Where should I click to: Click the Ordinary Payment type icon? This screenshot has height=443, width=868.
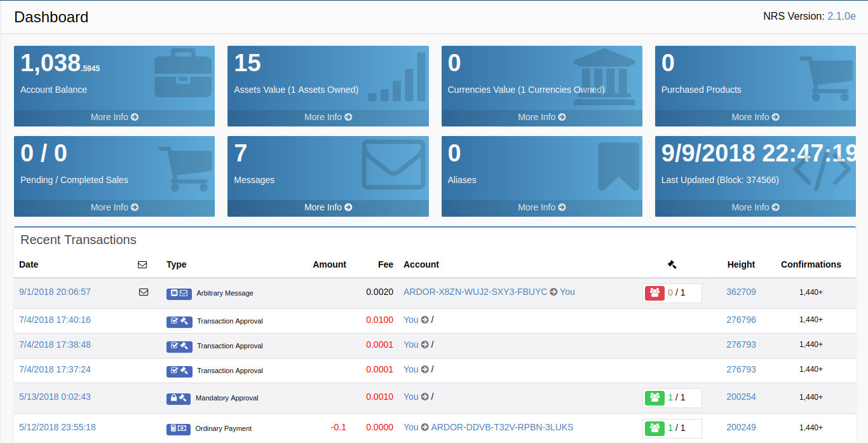point(178,428)
